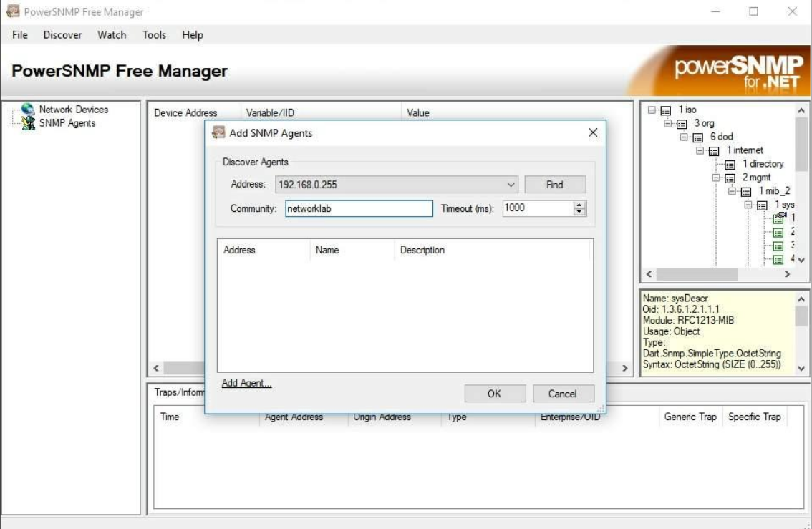
Task: Click the green leaf icon for node 3
Action: (778, 246)
